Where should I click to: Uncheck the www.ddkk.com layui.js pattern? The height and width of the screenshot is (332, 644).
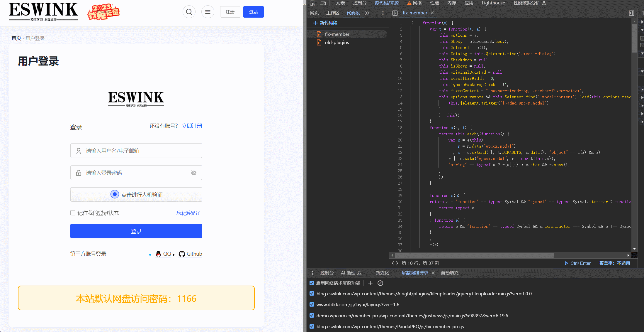[312, 304]
